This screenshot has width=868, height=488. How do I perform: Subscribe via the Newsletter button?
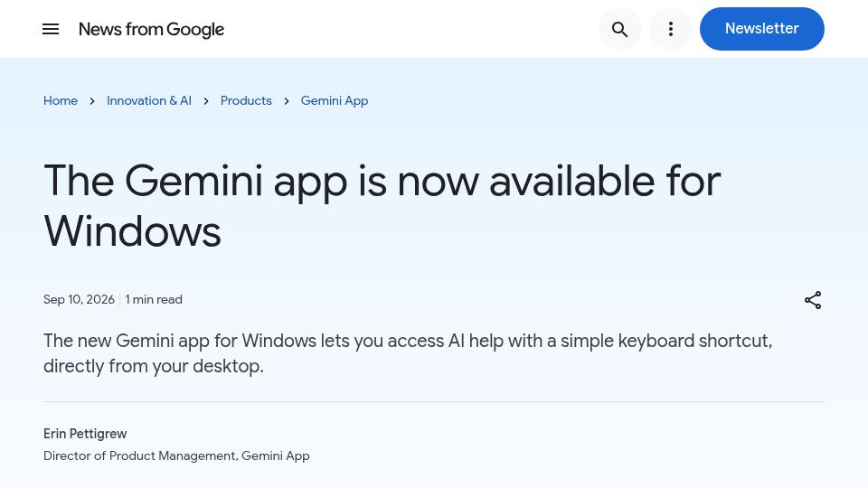pos(761,29)
